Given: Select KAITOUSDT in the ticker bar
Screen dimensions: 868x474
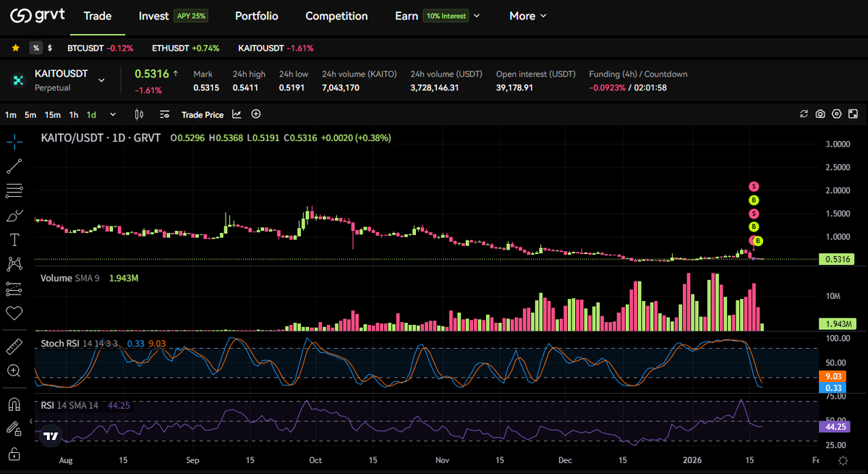Looking at the screenshot, I should 276,48.
